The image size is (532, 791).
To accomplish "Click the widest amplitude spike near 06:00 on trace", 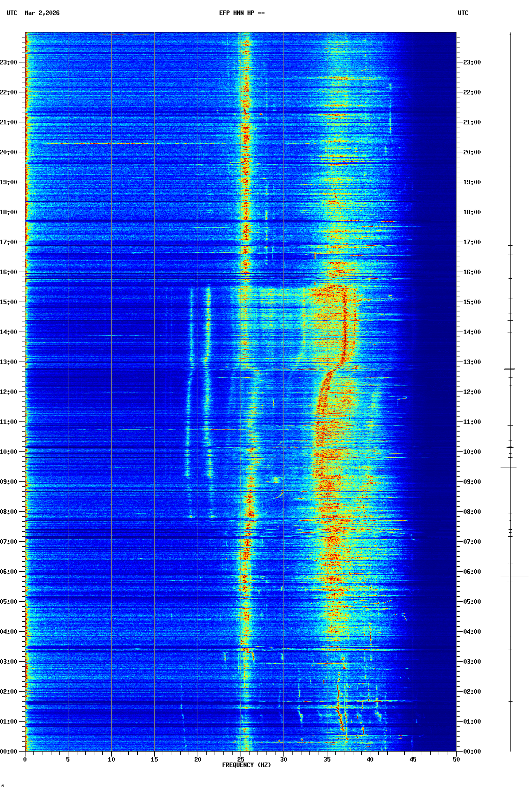I will click(514, 576).
